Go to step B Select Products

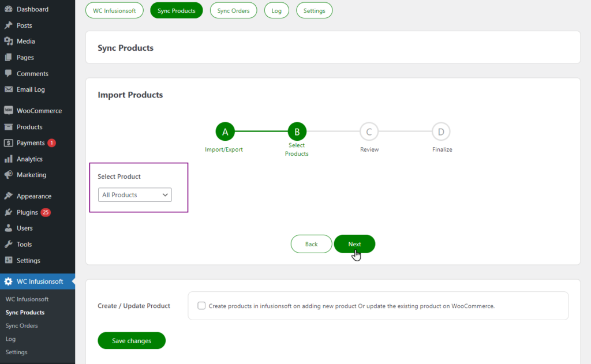(297, 132)
